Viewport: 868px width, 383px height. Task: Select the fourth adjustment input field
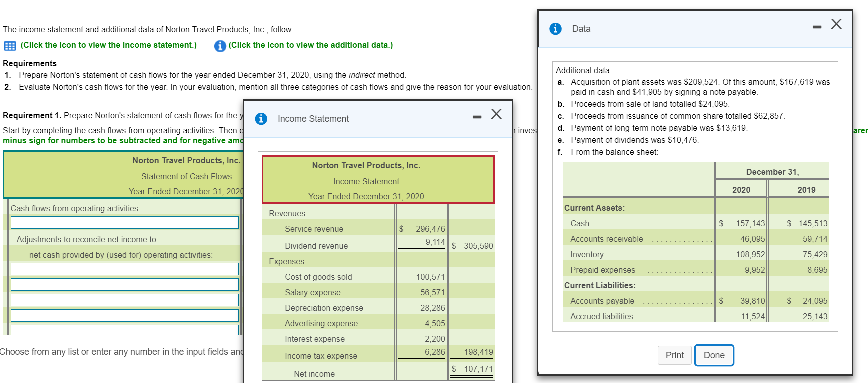pos(125,315)
